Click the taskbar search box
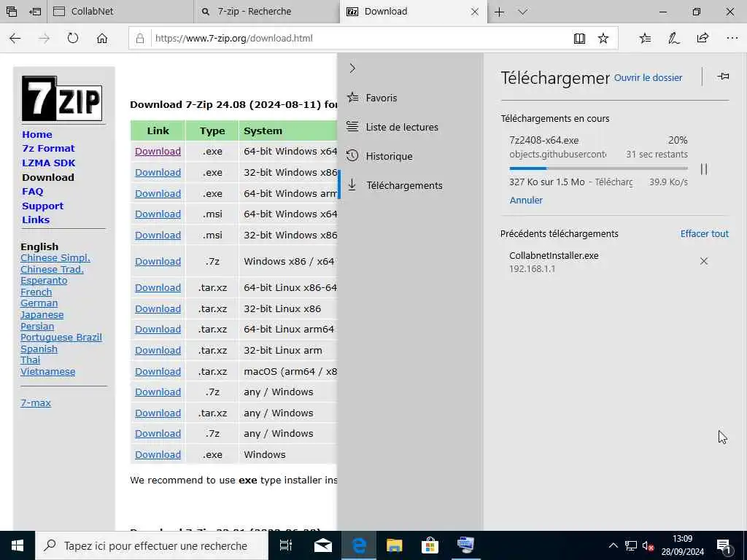The image size is (747, 560). pyautogui.click(x=152, y=545)
